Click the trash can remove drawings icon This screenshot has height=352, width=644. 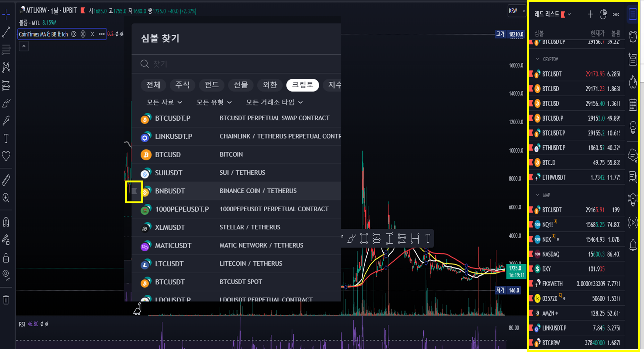click(x=6, y=300)
